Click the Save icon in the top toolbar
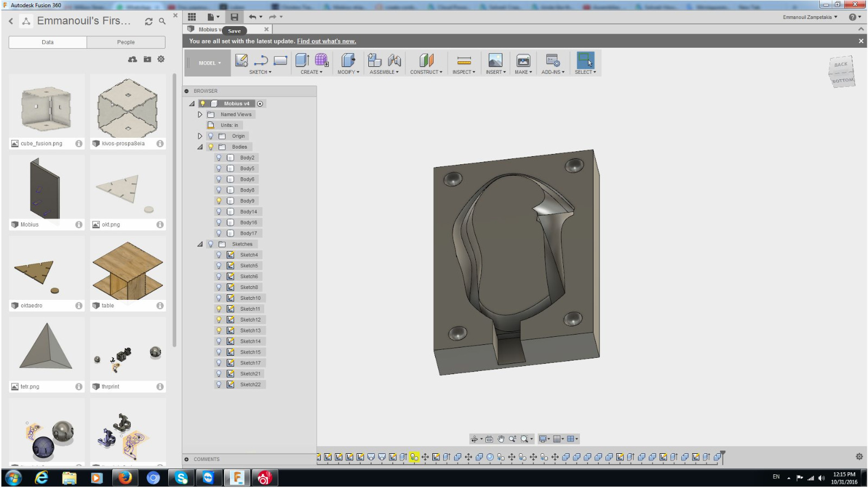This screenshot has width=868, height=488. pos(234,17)
